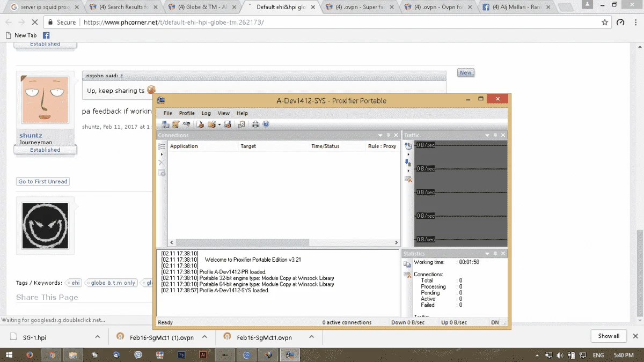Image resolution: width=644 pixels, height=362 pixels.
Task: Open shuntz user profile link
Action: pos(31,135)
